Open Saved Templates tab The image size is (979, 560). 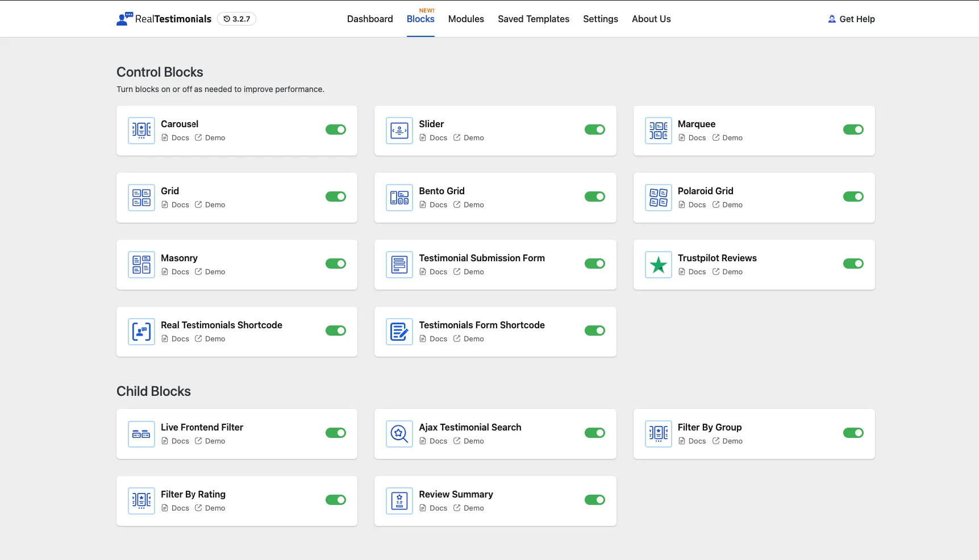(534, 19)
